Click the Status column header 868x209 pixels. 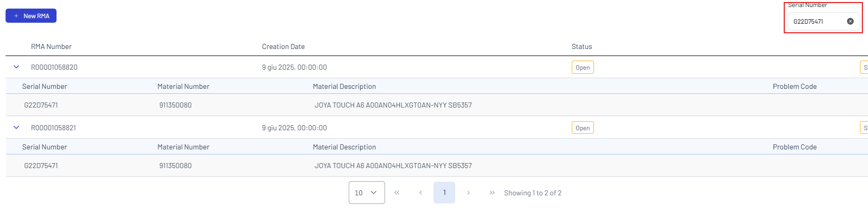(x=581, y=46)
